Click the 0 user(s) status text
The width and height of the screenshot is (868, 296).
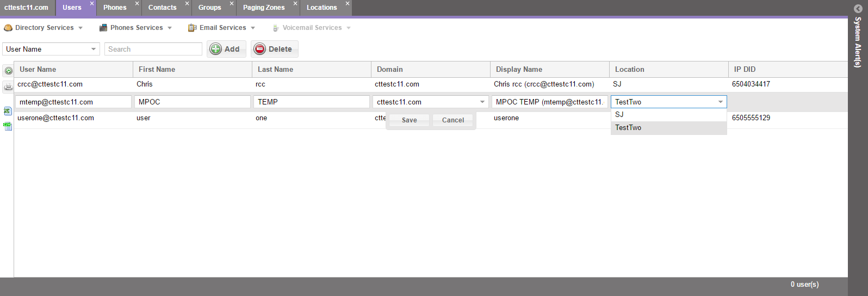pyautogui.click(x=804, y=284)
